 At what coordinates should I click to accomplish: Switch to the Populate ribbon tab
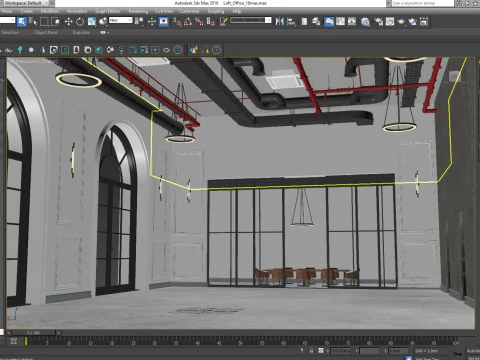coord(81,32)
